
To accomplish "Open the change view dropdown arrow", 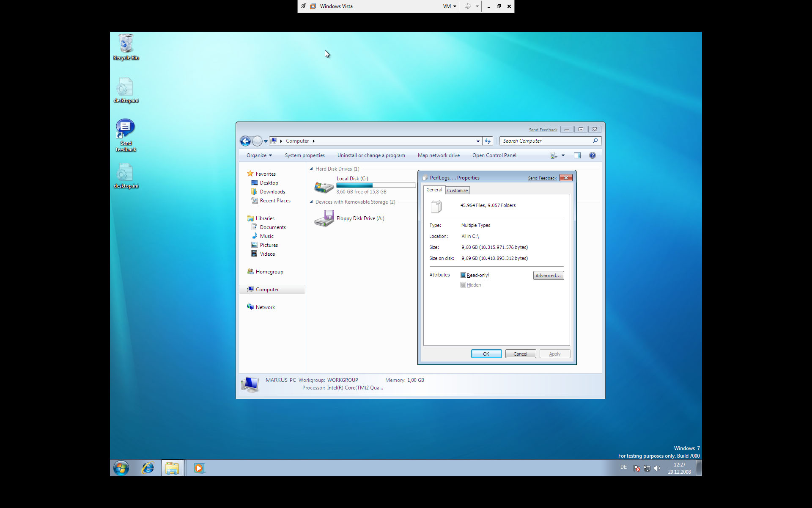I will [x=563, y=155].
